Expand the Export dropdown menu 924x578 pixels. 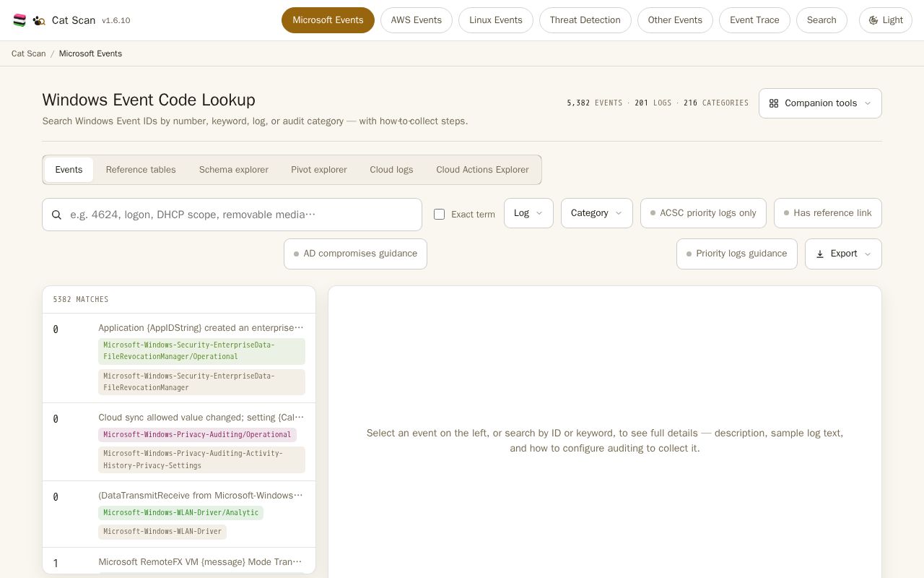tap(843, 254)
